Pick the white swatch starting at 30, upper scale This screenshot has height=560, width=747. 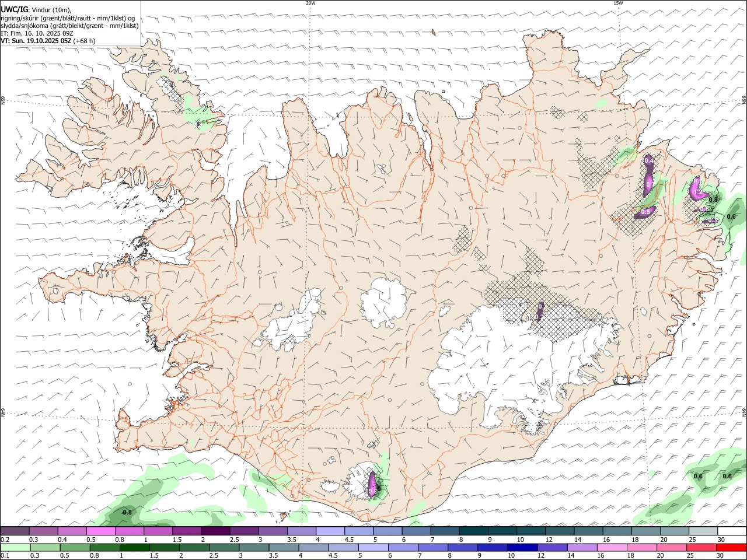coord(732,531)
